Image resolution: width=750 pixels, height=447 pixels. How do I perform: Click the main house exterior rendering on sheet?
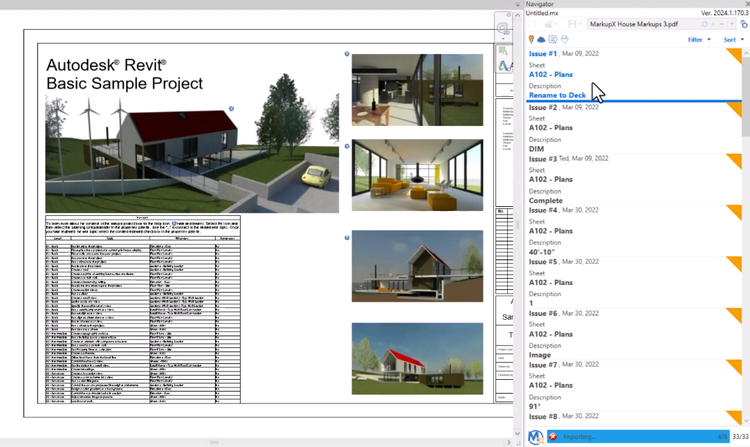click(x=192, y=153)
